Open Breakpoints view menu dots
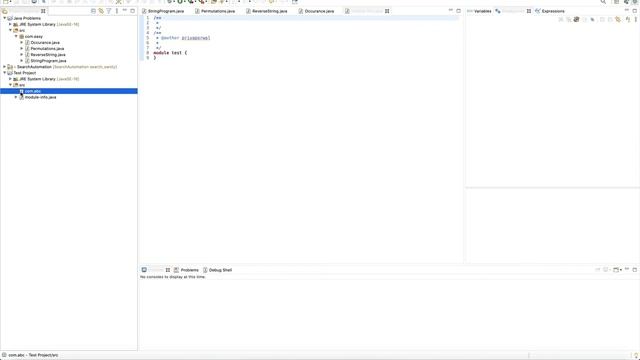 click(636, 19)
